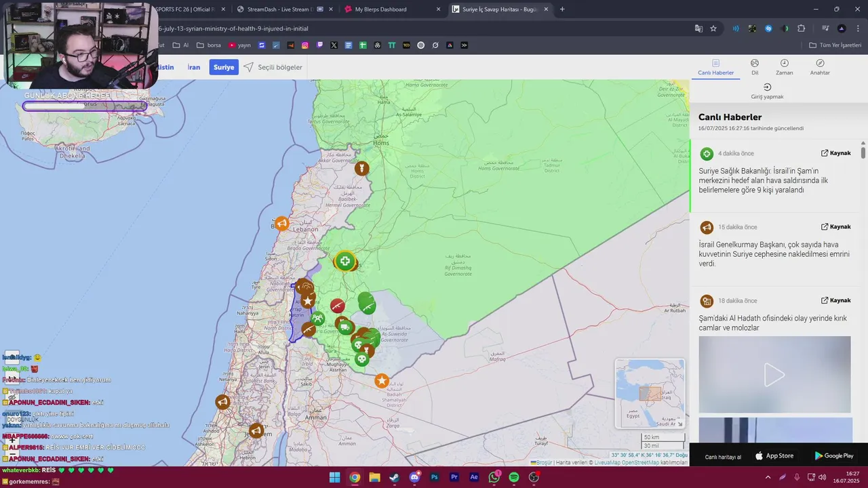Screen dimensions: 868x488
Task: Open the AI bookmarks folder
Action: tap(180, 45)
